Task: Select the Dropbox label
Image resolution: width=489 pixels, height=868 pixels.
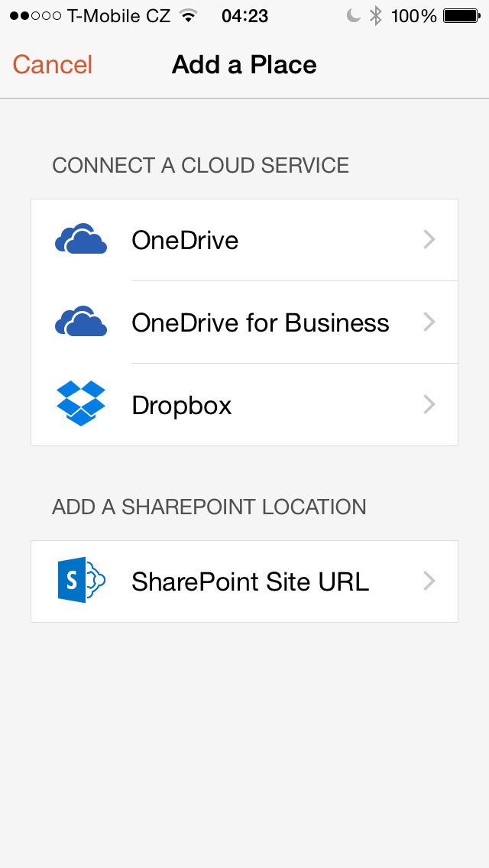Action: click(x=182, y=405)
